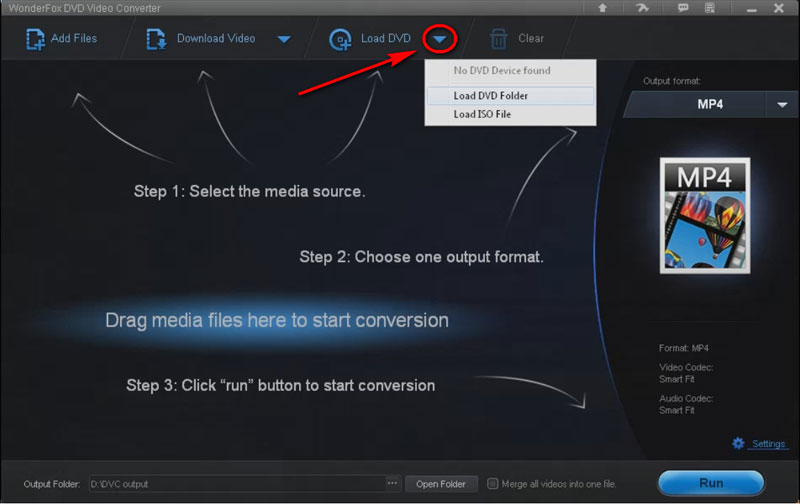800x504 pixels.
Task: Click the Run button
Action: pyautogui.click(x=711, y=483)
